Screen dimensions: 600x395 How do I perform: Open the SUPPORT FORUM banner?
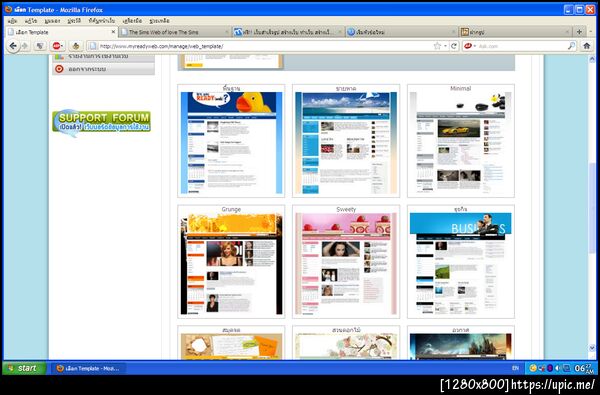[x=101, y=122]
